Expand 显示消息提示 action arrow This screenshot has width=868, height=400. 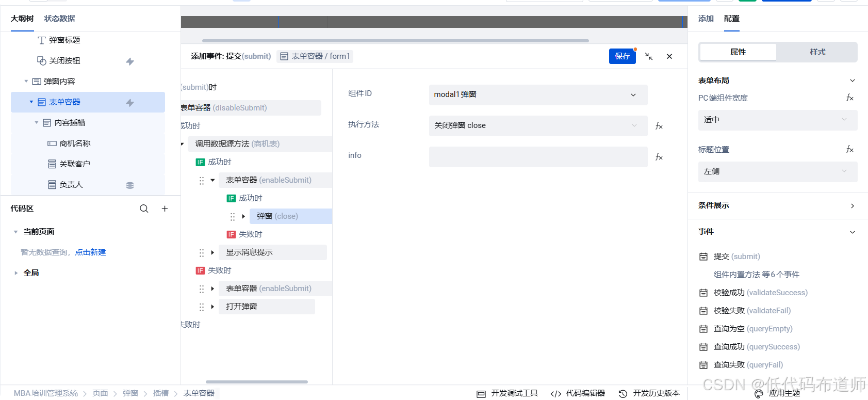[212, 253]
